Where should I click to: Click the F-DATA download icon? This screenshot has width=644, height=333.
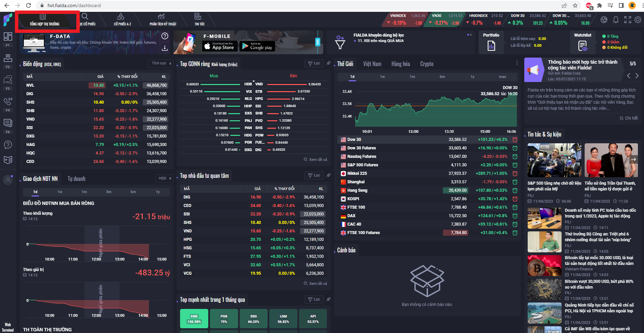(x=165, y=48)
